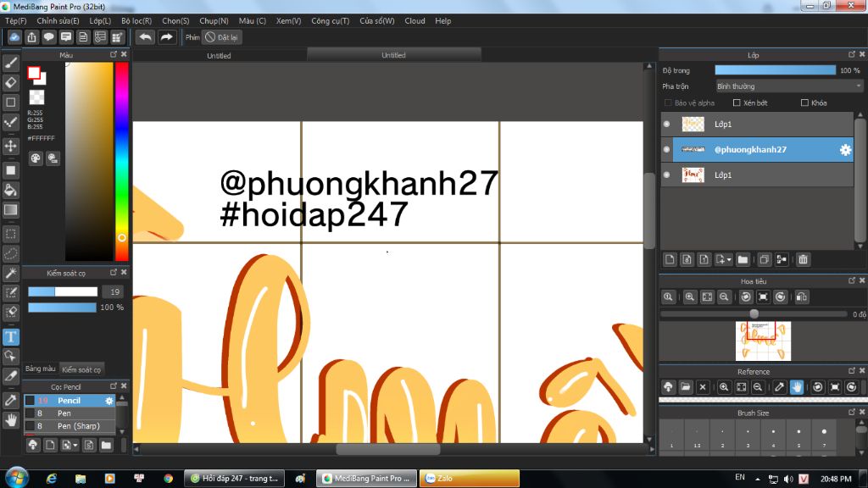Open the Chỉnh sửa(E) menu
The height and width of the screenshot is (488, 868).
click(x=58, y=21)
